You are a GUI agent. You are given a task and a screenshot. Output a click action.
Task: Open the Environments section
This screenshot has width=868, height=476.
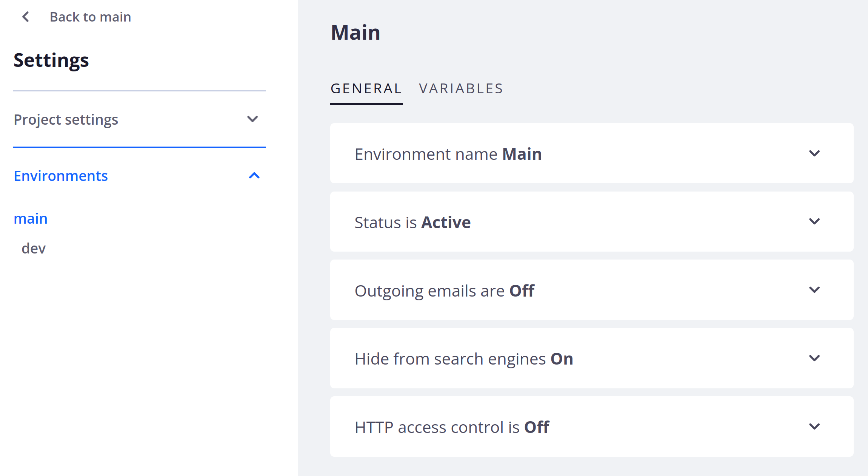click(x=61, y=175)
